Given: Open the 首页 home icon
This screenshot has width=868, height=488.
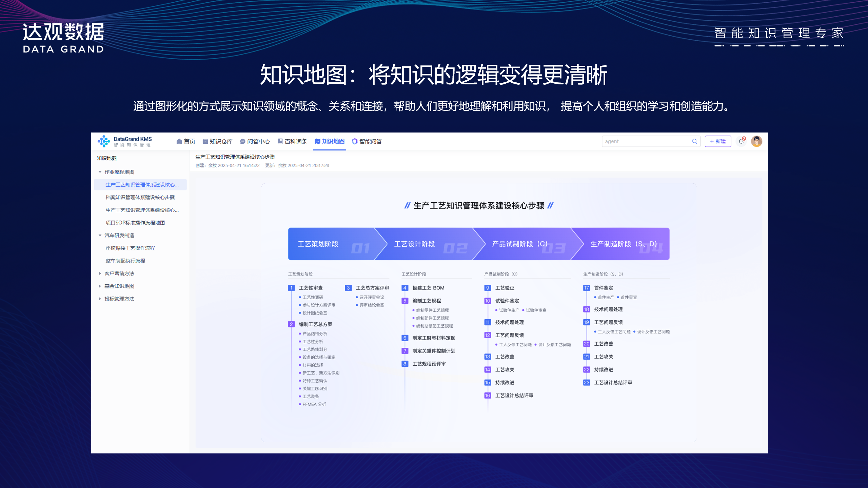Looking at the screenshot, I should pos(179,141).
